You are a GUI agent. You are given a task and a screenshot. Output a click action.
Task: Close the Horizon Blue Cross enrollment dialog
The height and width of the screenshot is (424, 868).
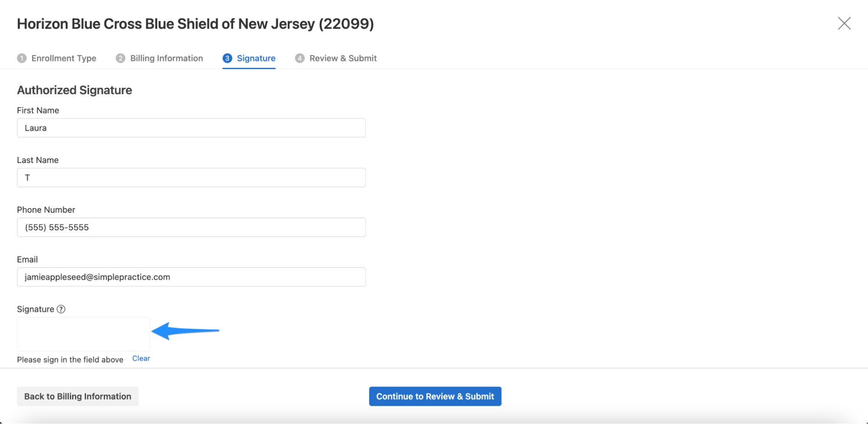click(x=844, y=23)
